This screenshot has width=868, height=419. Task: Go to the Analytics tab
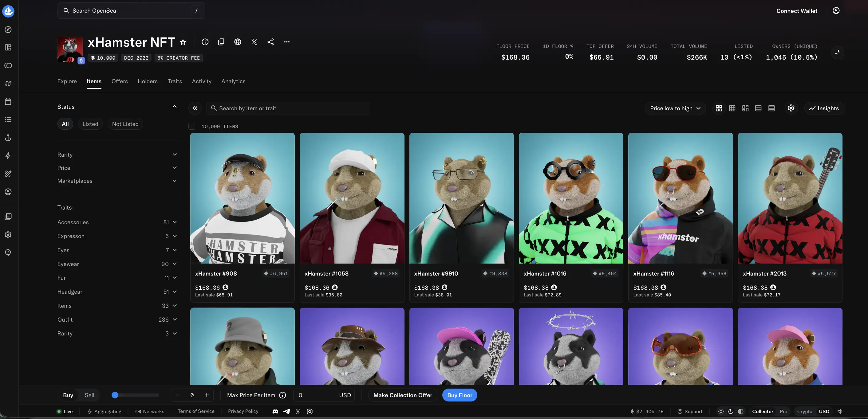click(x=233, y=81)
